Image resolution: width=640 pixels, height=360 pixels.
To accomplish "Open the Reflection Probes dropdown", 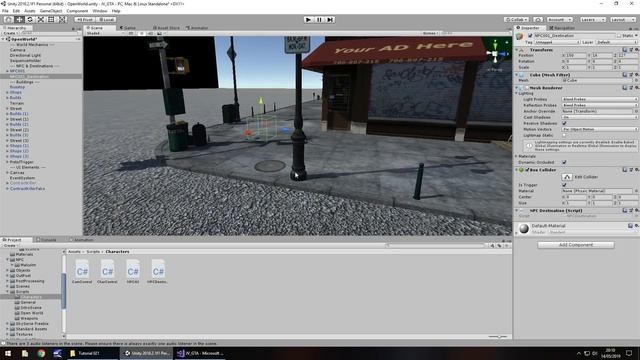I will click(599, 105).
